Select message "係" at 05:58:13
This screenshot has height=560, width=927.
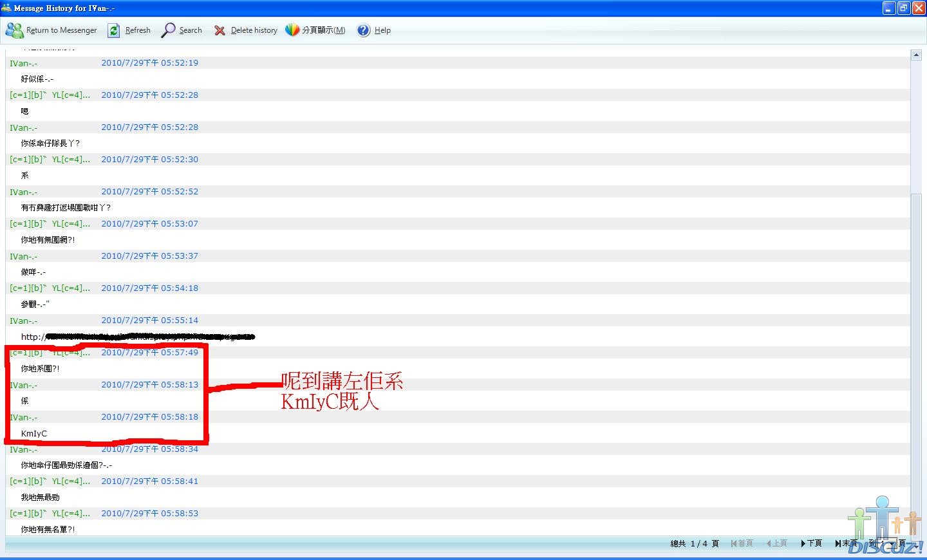pyautogui.click(x=24, y=401)
